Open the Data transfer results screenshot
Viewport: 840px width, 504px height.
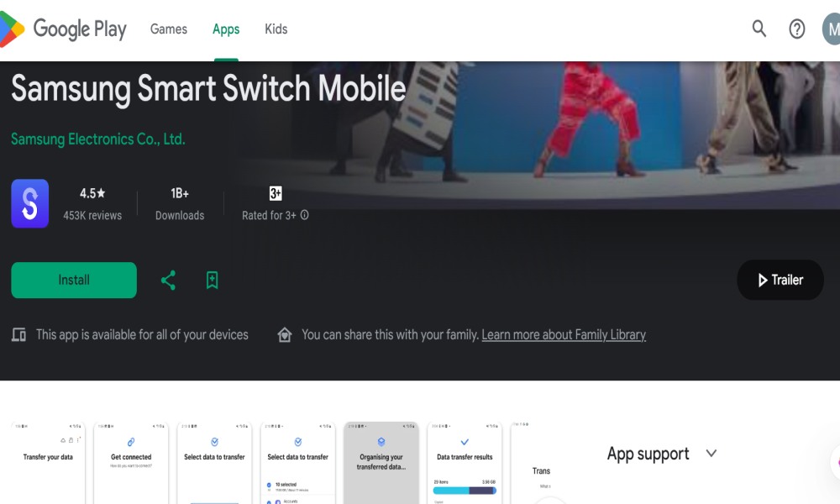click(465, 463)
